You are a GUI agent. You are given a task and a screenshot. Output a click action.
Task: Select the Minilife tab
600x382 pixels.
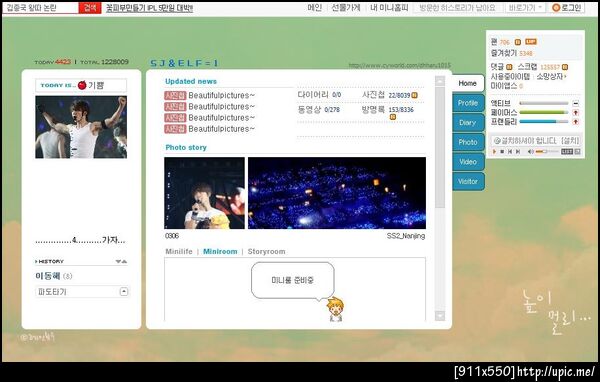[179, 251]
